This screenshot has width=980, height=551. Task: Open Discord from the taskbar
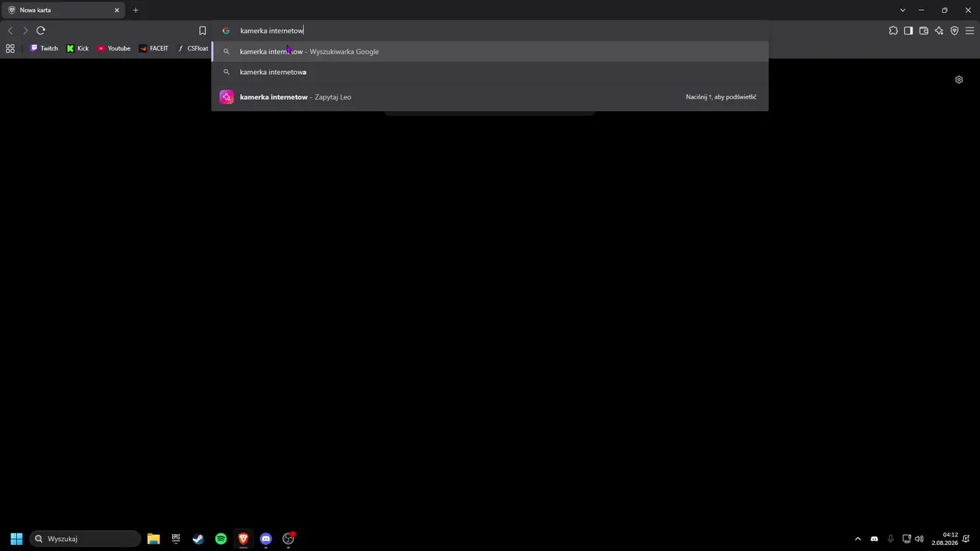coord(266,539)
